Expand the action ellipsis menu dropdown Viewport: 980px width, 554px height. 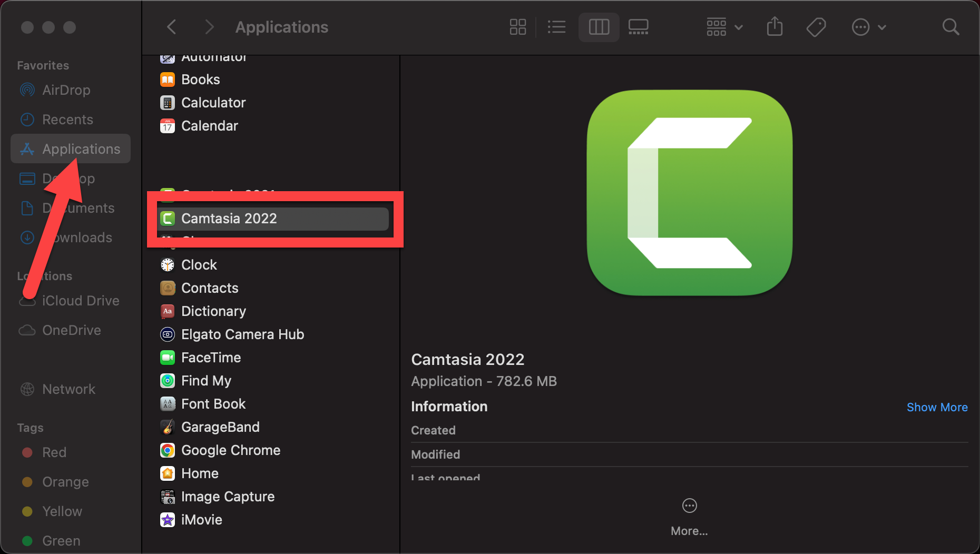[869, 27]
